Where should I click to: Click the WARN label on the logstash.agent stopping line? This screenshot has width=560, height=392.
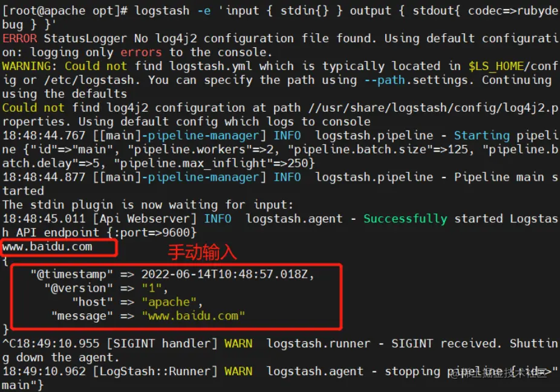click(238, 371)
